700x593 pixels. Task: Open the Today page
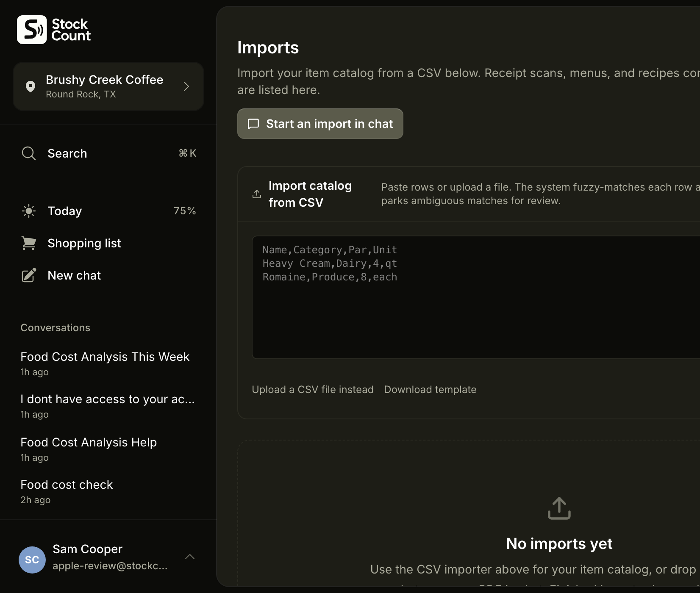coord(108,211)
